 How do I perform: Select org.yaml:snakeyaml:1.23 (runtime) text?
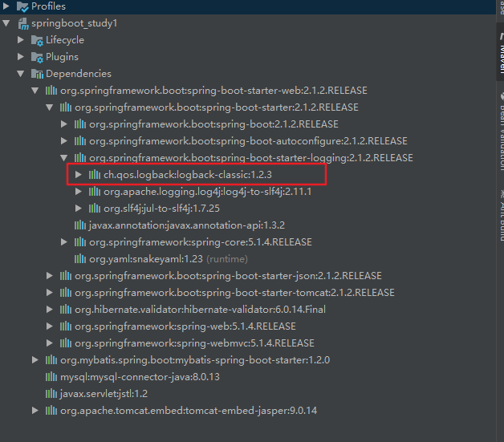(x=169, y=259)
